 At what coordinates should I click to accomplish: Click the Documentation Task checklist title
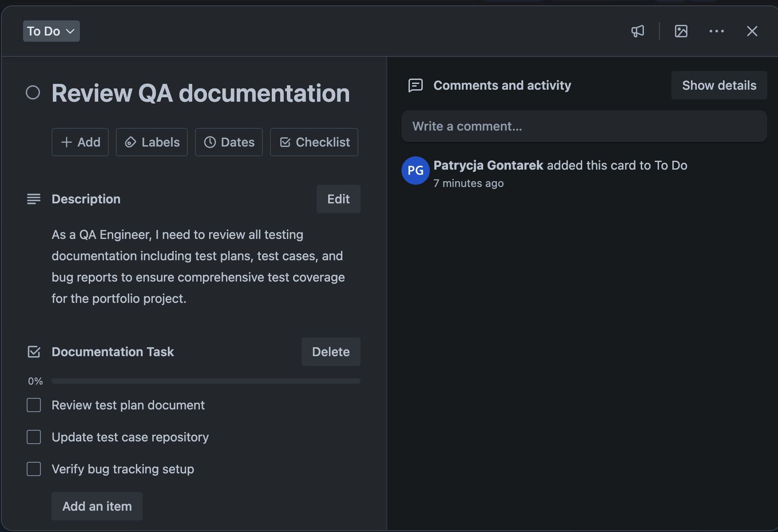[x=113, y=352]
